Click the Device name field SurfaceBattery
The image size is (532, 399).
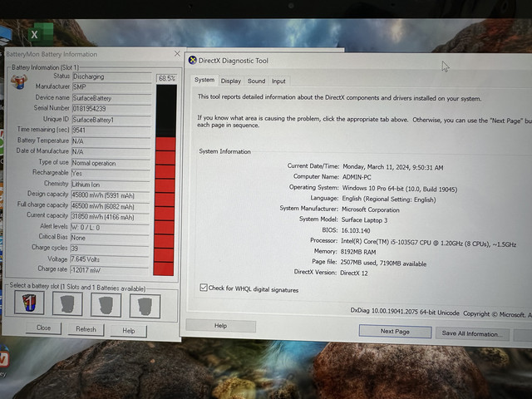(x=111, y=98)
